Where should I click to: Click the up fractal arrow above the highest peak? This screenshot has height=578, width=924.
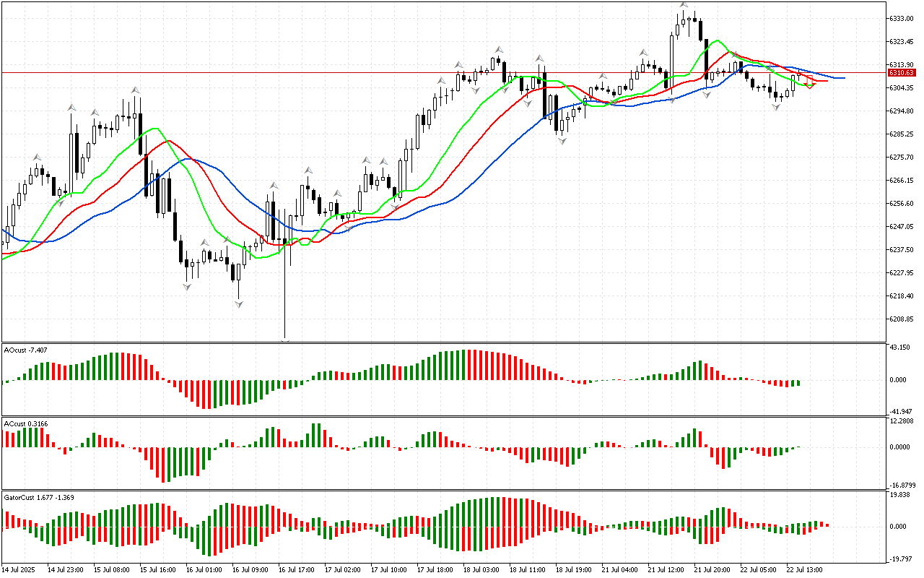[683, 6]
